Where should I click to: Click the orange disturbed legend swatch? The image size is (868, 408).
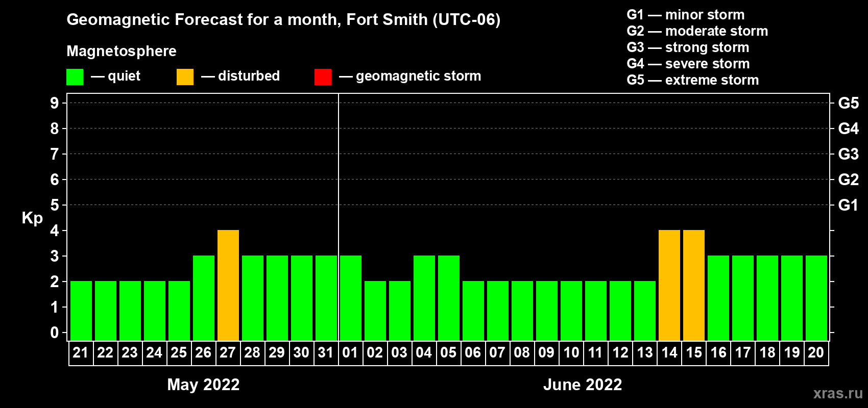[185, 77]
